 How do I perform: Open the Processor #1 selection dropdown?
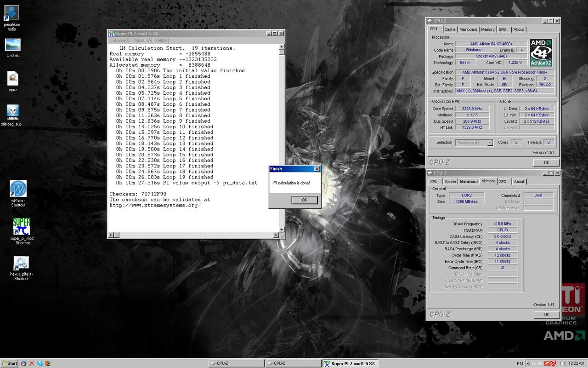point(474,143)
